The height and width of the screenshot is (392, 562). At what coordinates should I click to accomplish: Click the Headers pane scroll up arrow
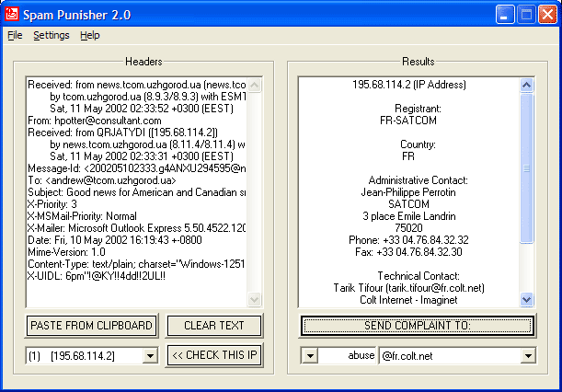click(x=254, y=85)
